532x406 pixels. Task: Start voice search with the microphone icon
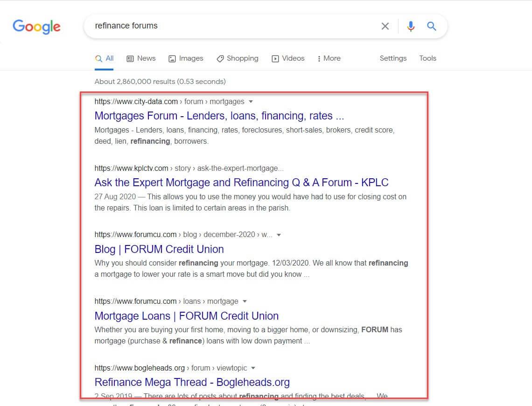click(x=411, y=26)
